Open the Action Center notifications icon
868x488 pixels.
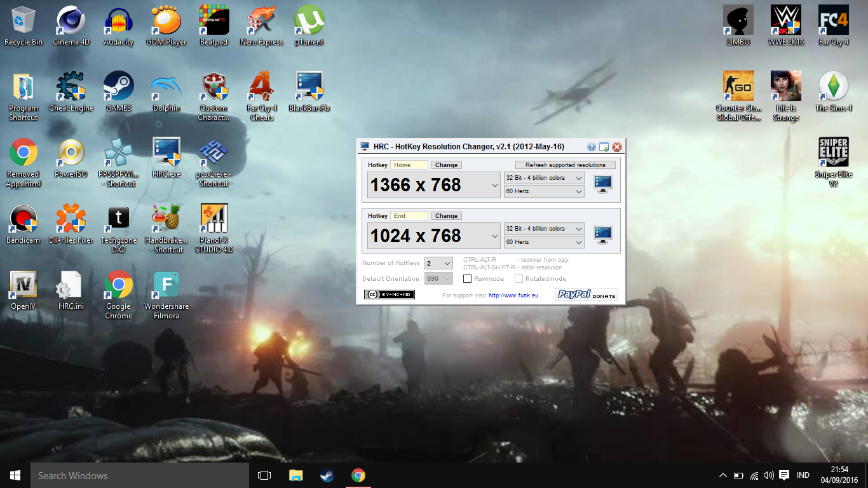(784, 475)
